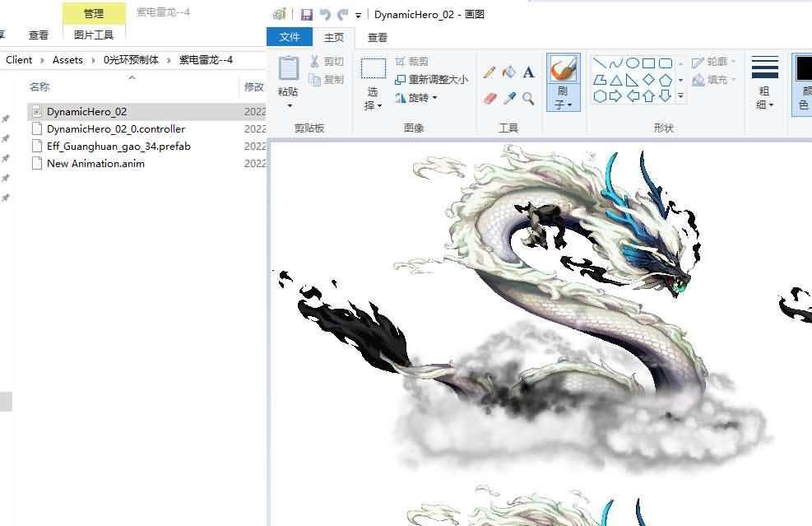Viewport: 812px width, 526px height.
Task: Select the Curve shape
Action: (x=615, y=63)
